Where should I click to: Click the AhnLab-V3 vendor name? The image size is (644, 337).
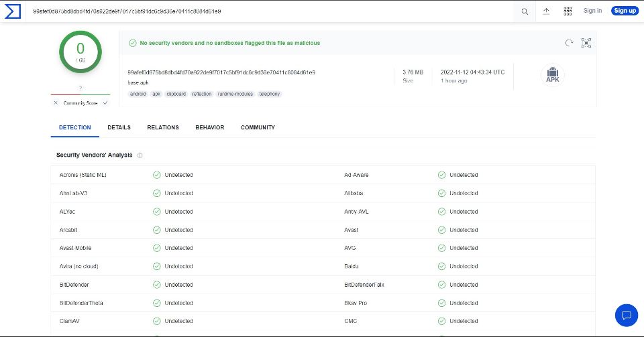(x=74, y=193)
